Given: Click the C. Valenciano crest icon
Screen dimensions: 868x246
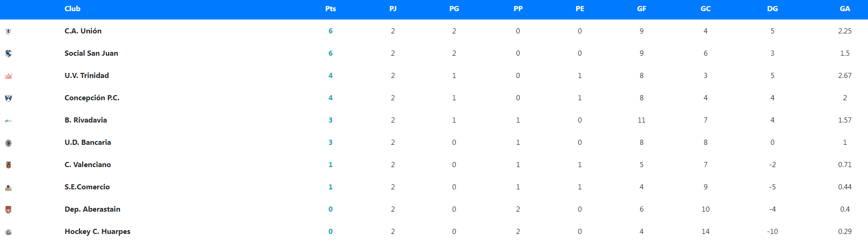Looking at the screenshot, I should point(8,165).
